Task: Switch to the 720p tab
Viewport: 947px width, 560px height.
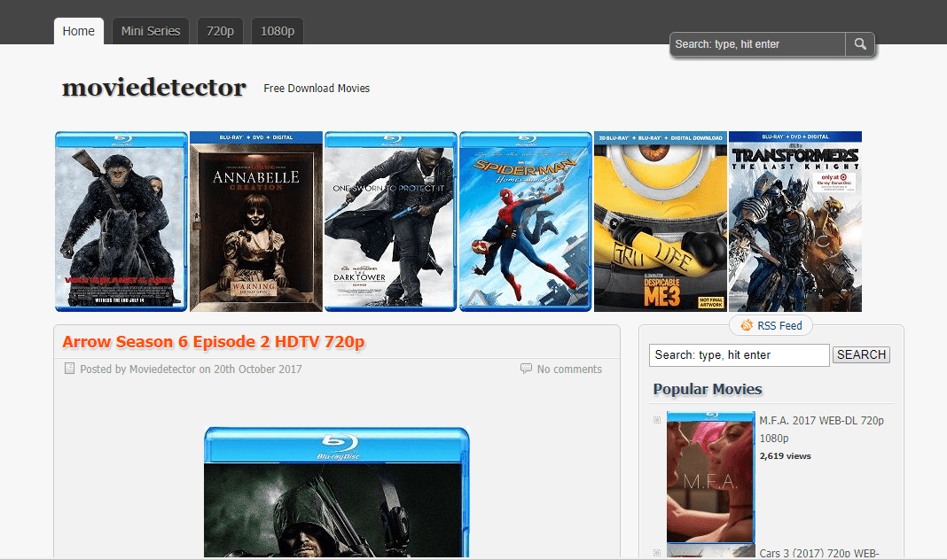Action: pyautogui.click(x=220, y=31)
